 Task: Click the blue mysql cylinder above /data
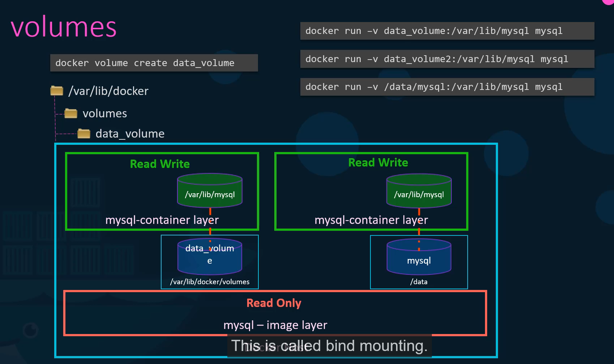(x=419, y=256)
